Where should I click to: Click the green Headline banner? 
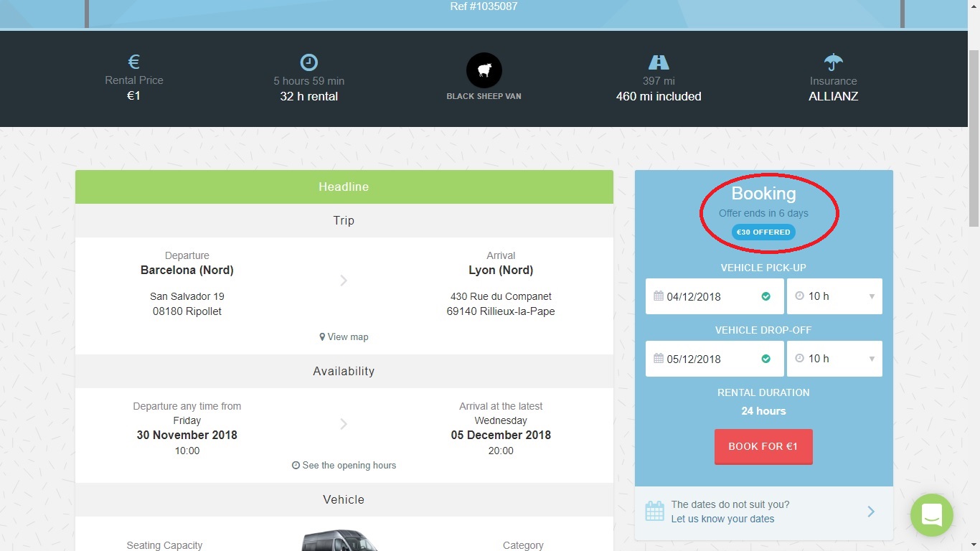(344, 187)
